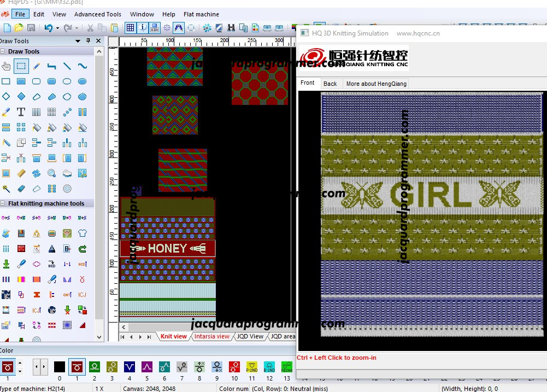Screen dimensions: 547x392
Task: Open the undo history dropdown arrow
Action: click(x=57, y=28)
